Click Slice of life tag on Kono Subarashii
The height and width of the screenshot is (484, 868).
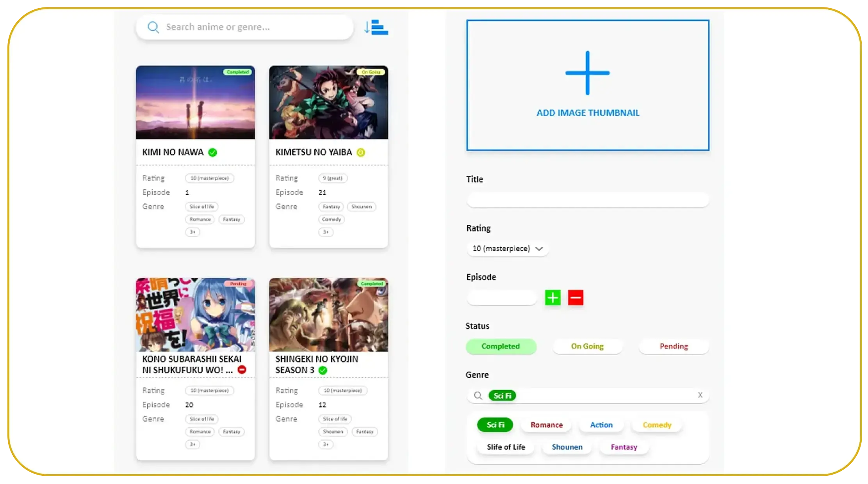pos(202,419)
